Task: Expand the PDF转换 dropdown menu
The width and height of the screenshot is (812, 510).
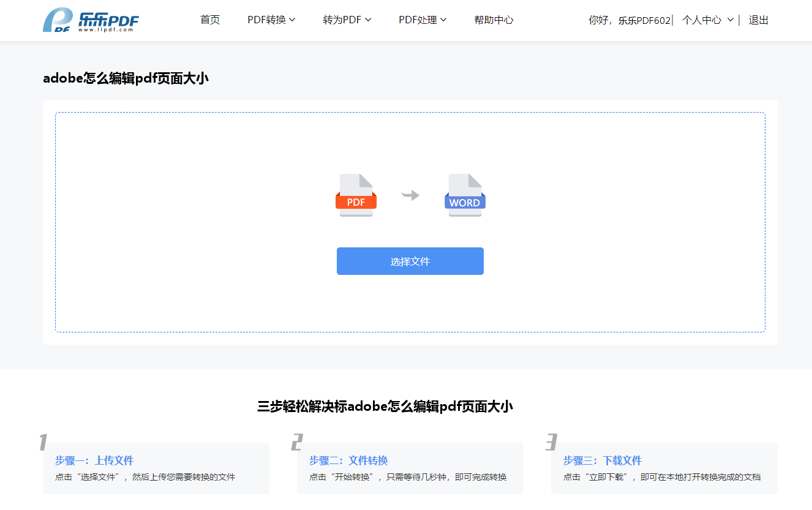Action: tap(271, 20)
